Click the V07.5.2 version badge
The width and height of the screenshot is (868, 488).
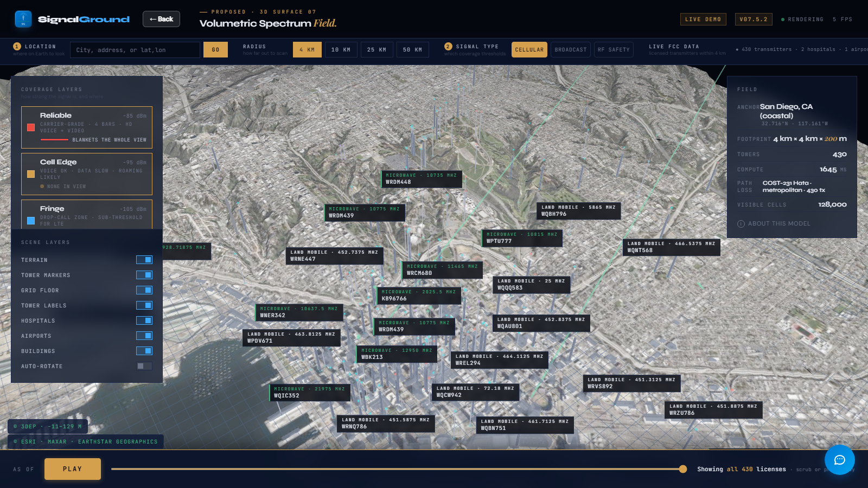pos(754,20)
